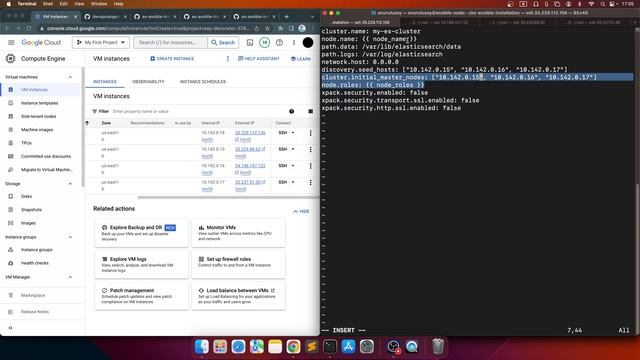Image resolution: width=640 pixels, height=360 pixels.
Task: Open App Store from the Dock
Action: pyautogui.click(x=348, y=347)
